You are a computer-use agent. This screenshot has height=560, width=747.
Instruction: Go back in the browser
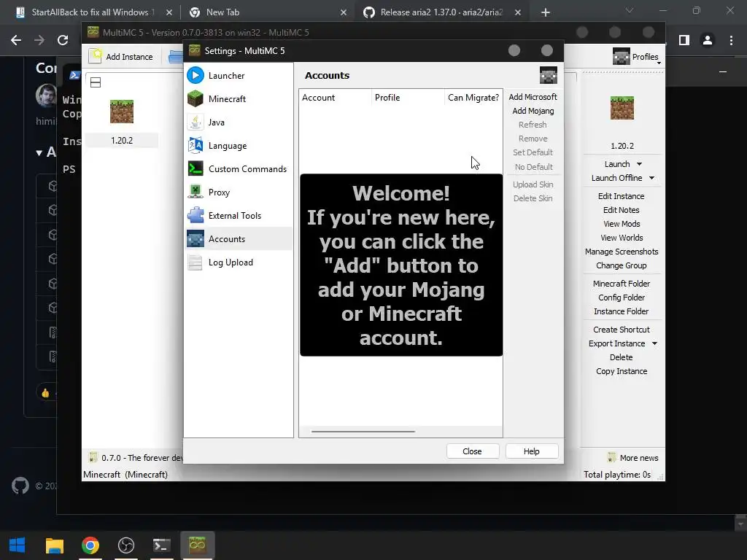click(x=16, y=40)
